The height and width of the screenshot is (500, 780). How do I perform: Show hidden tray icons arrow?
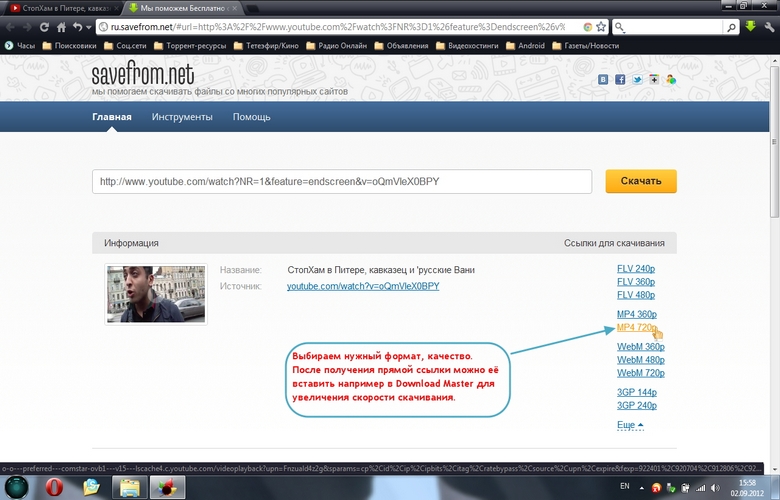(642, 489)
